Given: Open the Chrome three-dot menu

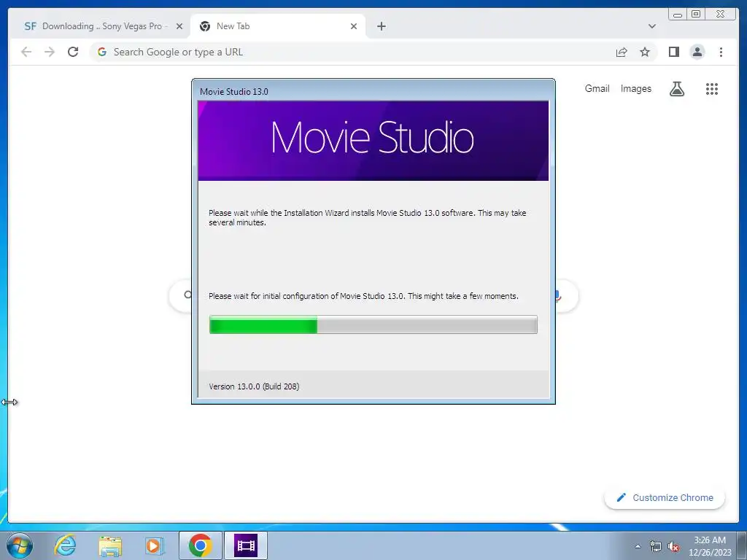Looking at the screenshot, I should (x=721, y=52).
